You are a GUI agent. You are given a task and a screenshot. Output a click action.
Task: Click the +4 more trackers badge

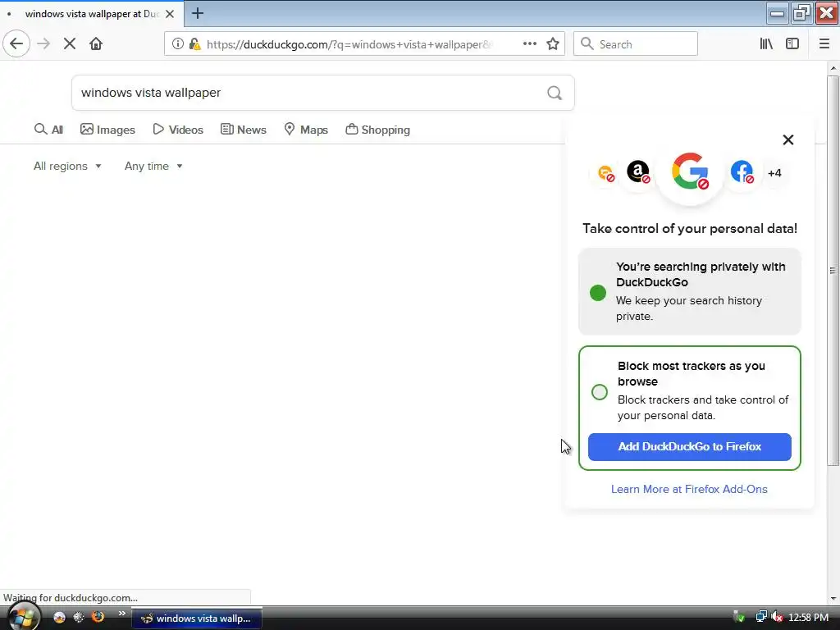774,173
